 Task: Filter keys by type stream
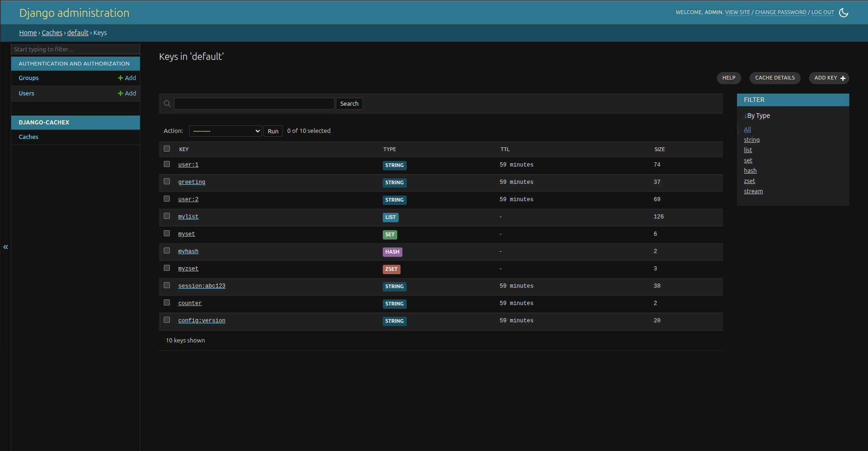pyautogui.click(x=753, y=191)
